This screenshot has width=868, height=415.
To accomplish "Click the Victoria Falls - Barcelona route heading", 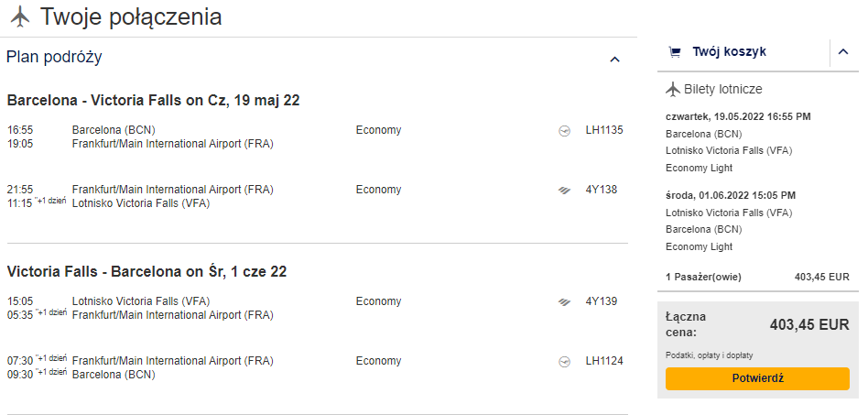I will (146, 272).
